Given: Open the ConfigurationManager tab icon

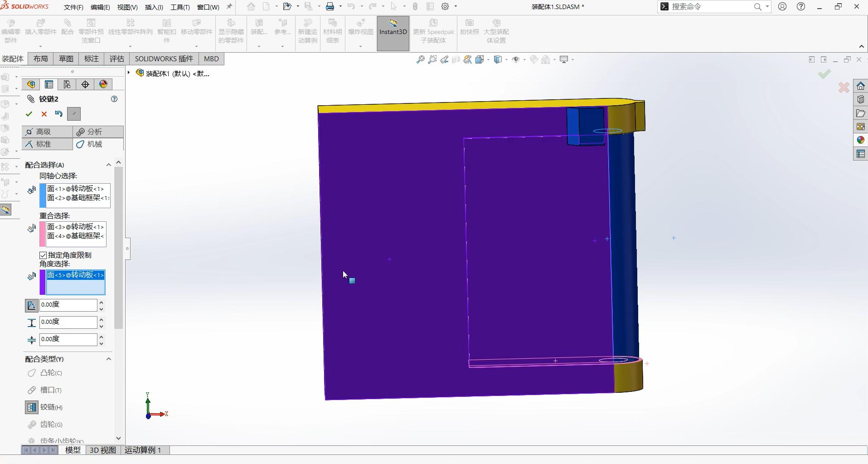Looking at the screenshot, I should (67, 84).
